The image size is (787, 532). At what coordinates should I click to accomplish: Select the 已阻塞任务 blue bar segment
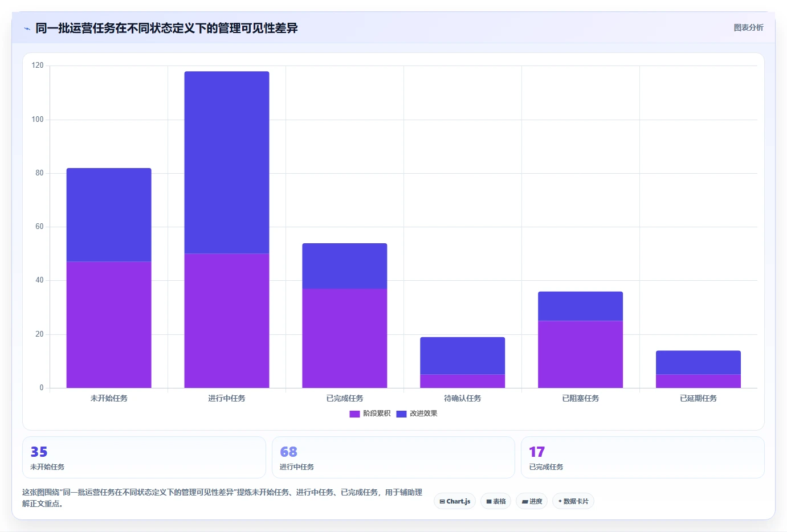point(581,306)
